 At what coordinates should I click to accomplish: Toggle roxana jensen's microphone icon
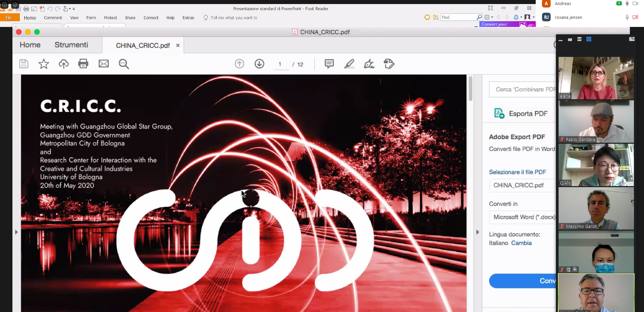pyautogui.click(x=627, y=18)
